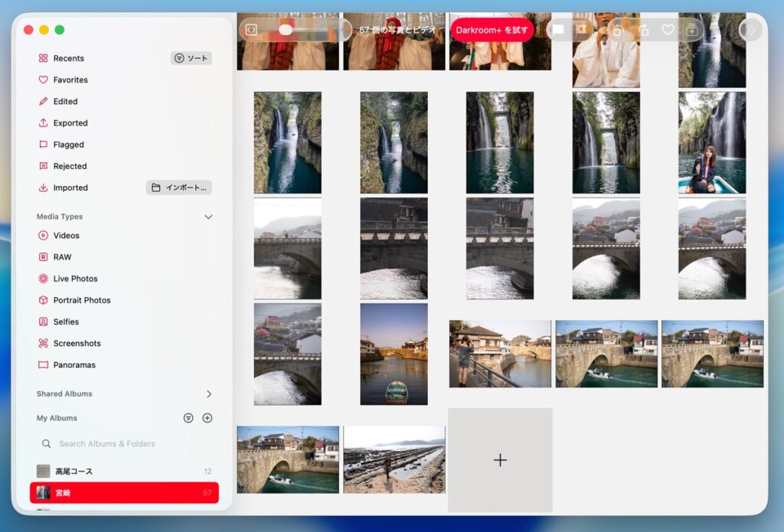This screenshot has height=532, width=784.
Task: Open the ソート sort dropdown
Action: pos(191,58)
